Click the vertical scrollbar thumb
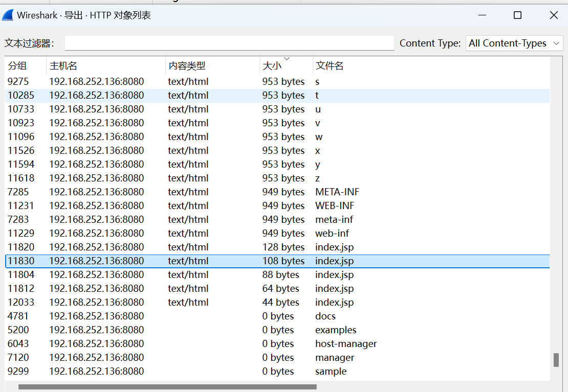568x392 pixels. (x=556, y=360)
